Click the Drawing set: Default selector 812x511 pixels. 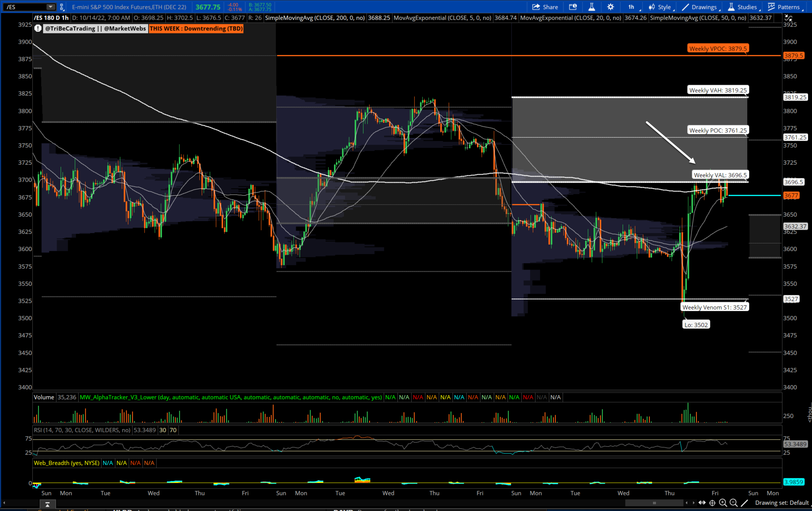point(782,503)
